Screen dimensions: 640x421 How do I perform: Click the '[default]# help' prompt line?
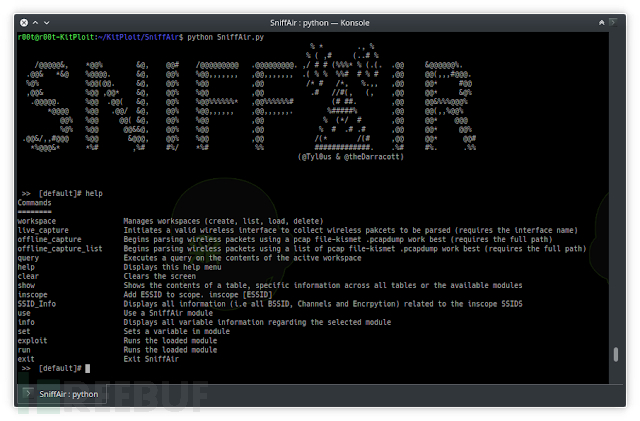click(x=62, y=194)
